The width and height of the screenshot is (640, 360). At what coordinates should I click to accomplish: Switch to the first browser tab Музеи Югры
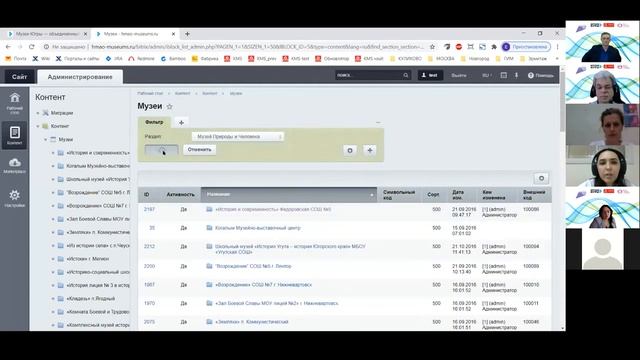tap(47, 34)
